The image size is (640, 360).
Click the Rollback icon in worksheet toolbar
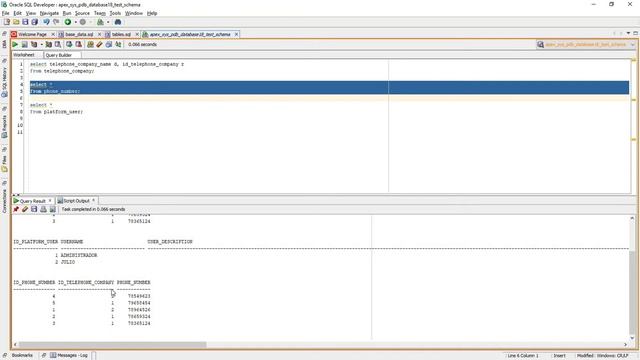click(x=78, y=44)
